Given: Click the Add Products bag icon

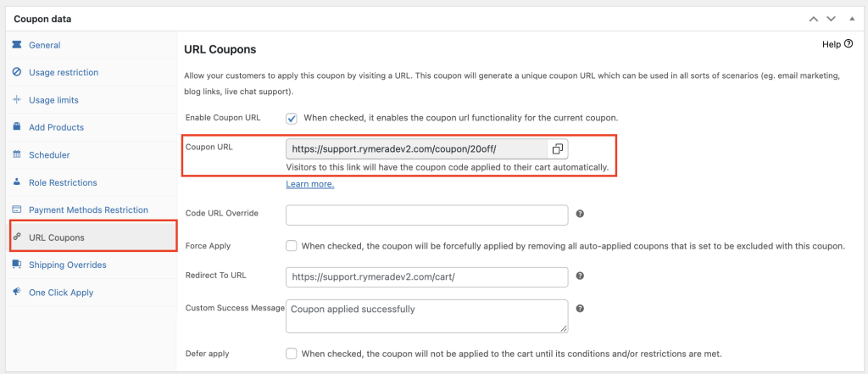Looking at the screenshot, I should tap(17, 127).
